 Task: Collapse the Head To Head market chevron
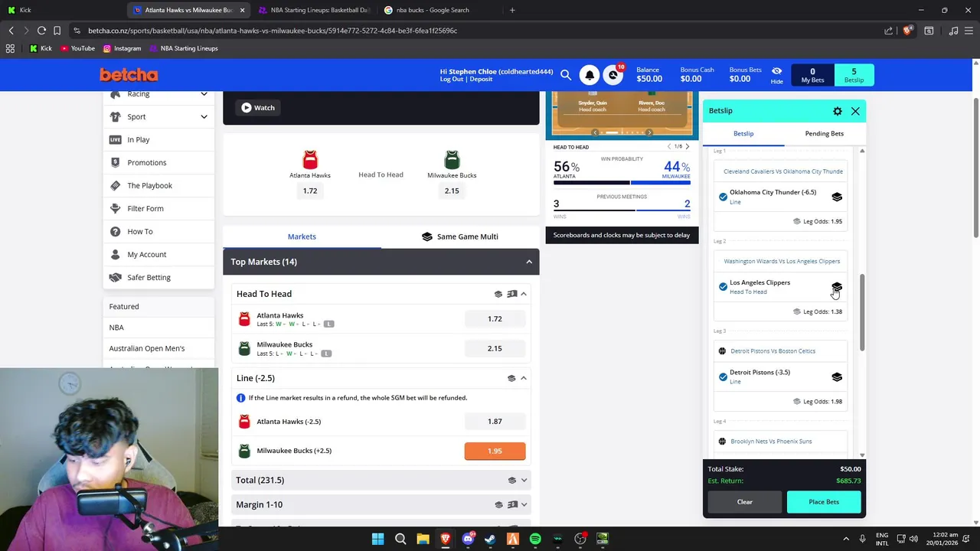point(524,294)
